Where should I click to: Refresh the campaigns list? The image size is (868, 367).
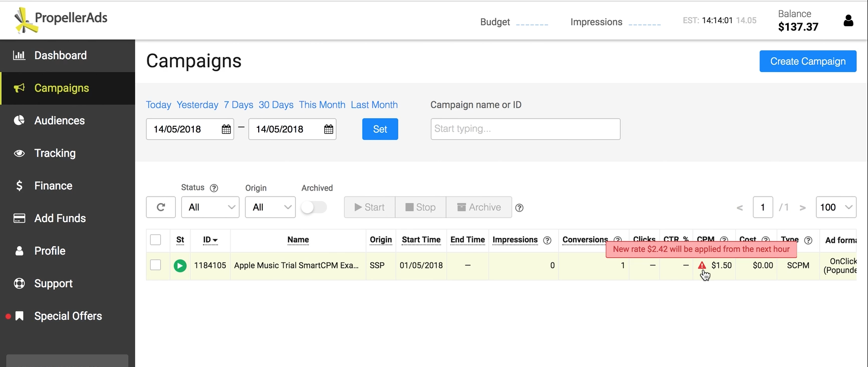pos(161,207)
